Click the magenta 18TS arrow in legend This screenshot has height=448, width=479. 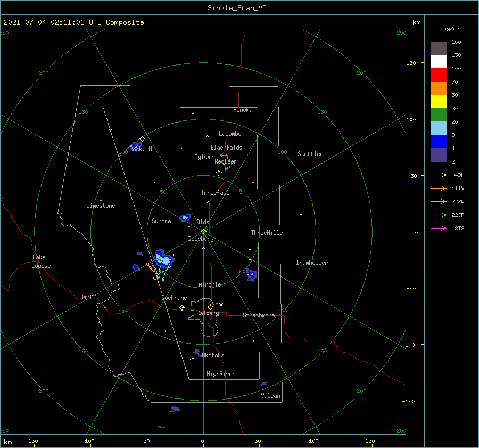click(x=439, y=228)
